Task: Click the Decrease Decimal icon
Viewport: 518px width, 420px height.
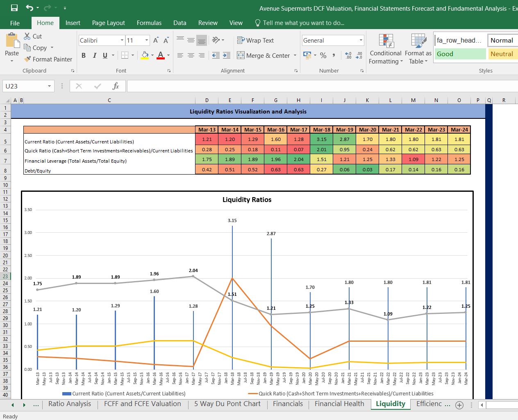Action: (359, 55)
